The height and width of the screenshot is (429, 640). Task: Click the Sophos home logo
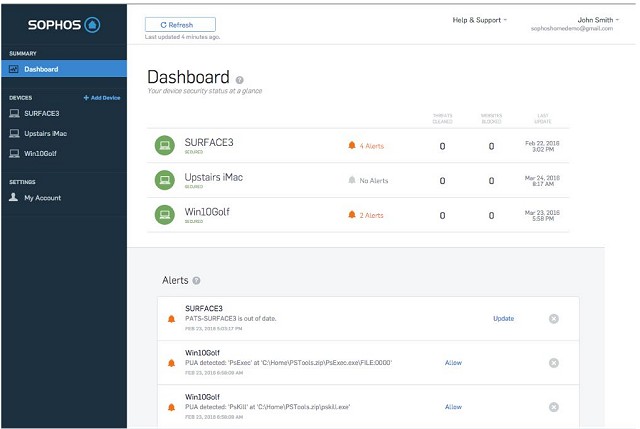pyautogui.click(x=63, y=23)
